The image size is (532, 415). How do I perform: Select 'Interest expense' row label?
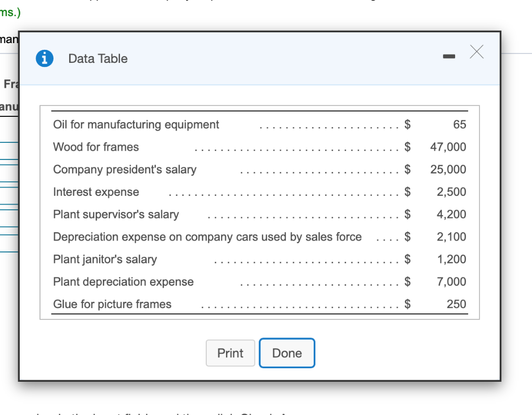[x=96, y=192]
